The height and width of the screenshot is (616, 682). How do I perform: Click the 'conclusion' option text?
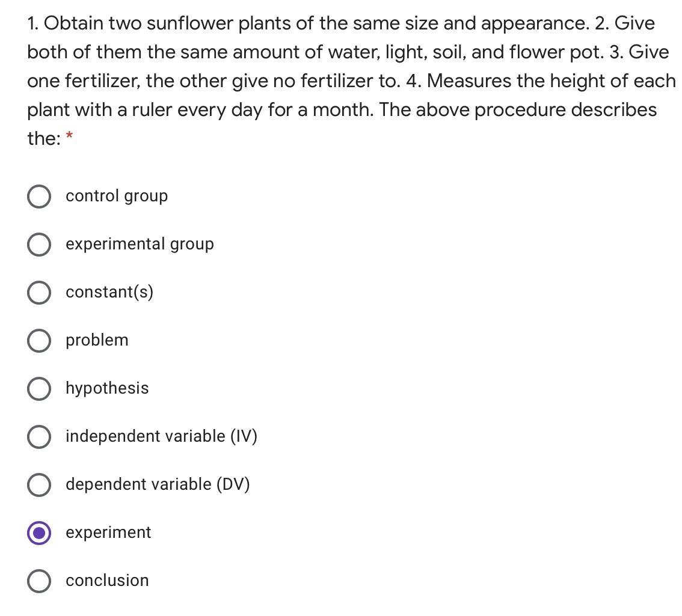(x=107, y=581)
